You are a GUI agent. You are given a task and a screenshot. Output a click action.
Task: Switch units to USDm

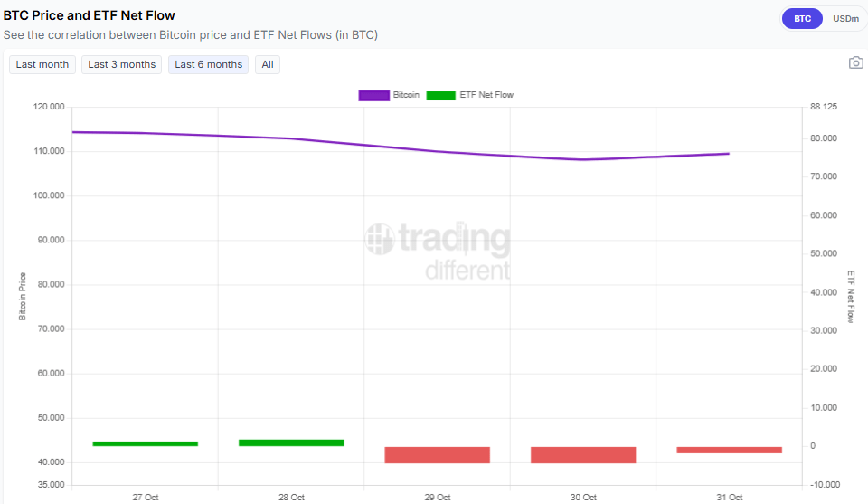click(845, 18)
